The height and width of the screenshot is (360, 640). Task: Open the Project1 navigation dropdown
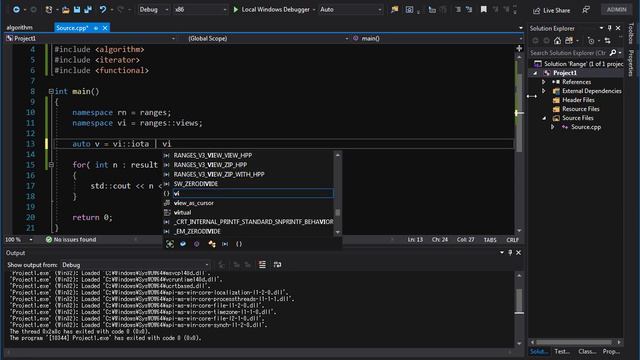(x=91, y=38)
